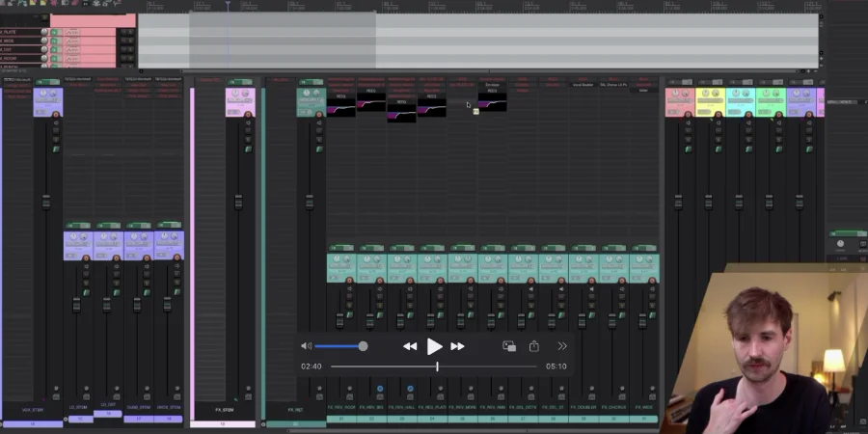The width and height of the screenshot is (868, 434).
Task: Click the small circle icon at bottom of FX_STEM
Action: [x=248, y=389]
